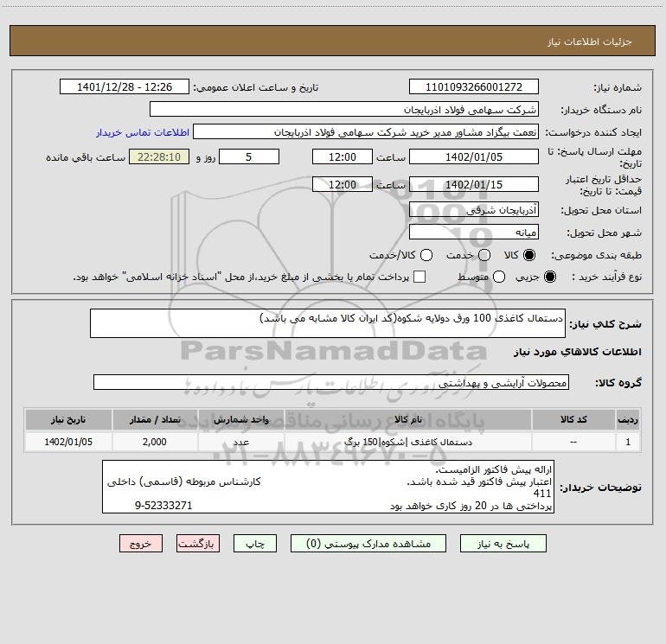The image size is (666, 644).
Task: Click the شرح کلی نیاز label
Action: tap(605, 324)
